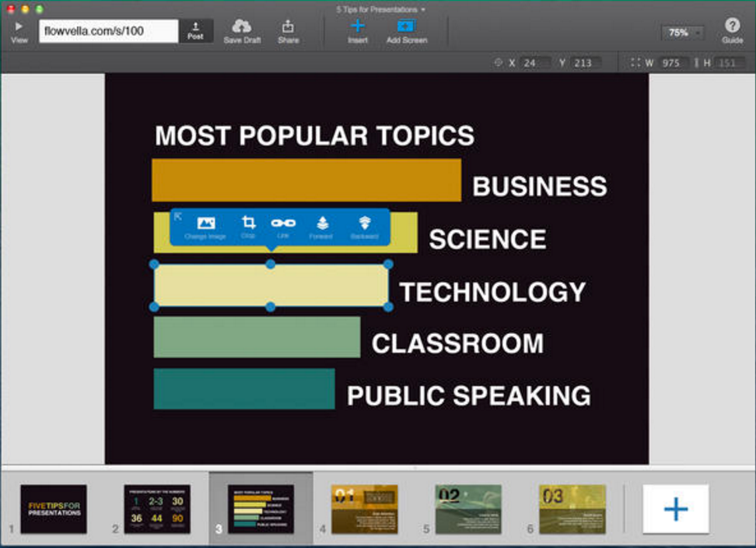Viewport: 756px width, 548px height.
Task: Expand the 5 Tips for Presentations menu
Action: point(379,10)
